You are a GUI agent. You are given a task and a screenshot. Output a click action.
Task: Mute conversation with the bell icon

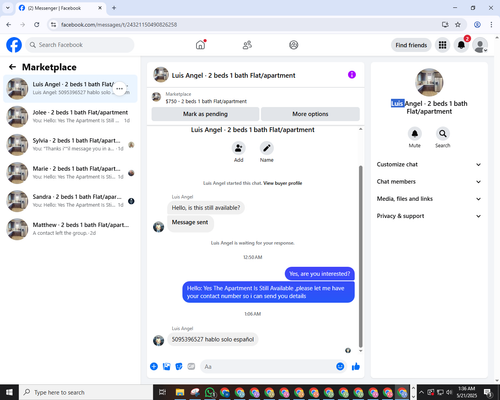415,134
